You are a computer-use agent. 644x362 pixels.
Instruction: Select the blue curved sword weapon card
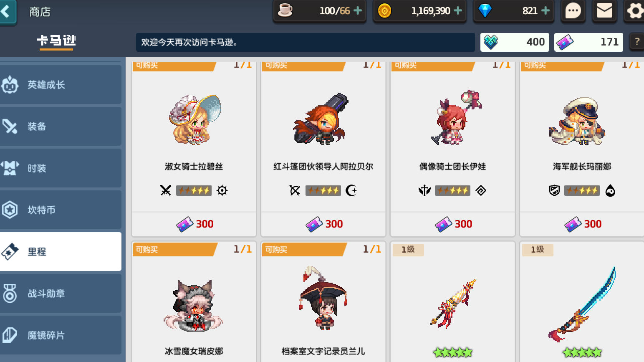point(582,301)
